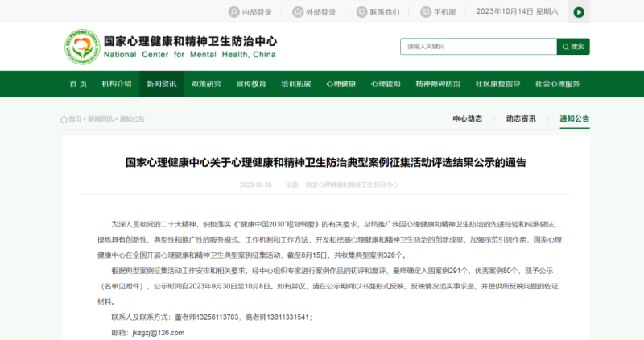Image resolution: width=644 pixels, height=340 pixels.
Task: Go to 精神障碍防治 in the navigation bar
Action: coord(439,84)
